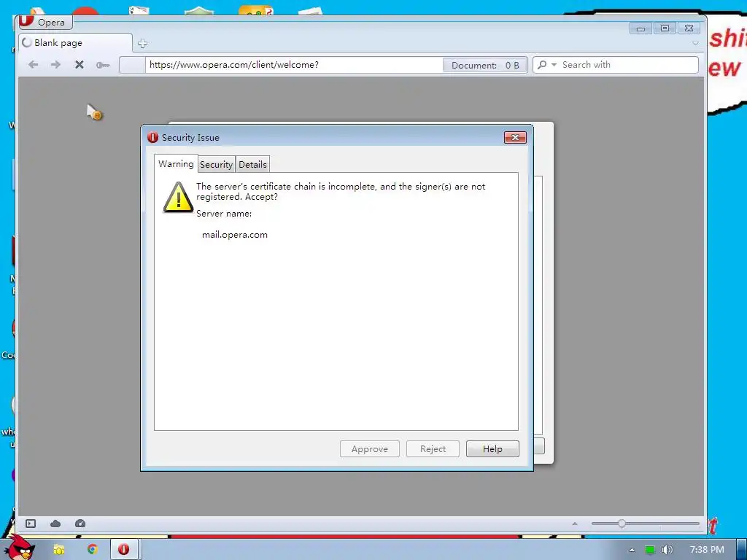Click the Help button
The height and width of the screenshot is (560, 747).
point(492,448)
